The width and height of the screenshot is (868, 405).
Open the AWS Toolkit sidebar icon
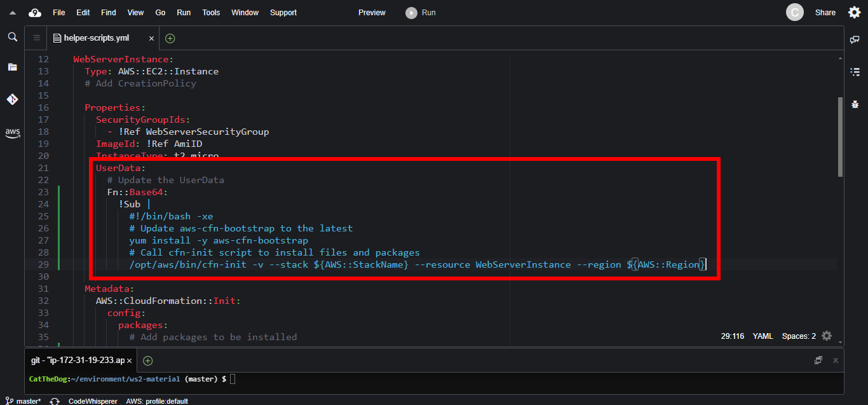coord(12,132)
